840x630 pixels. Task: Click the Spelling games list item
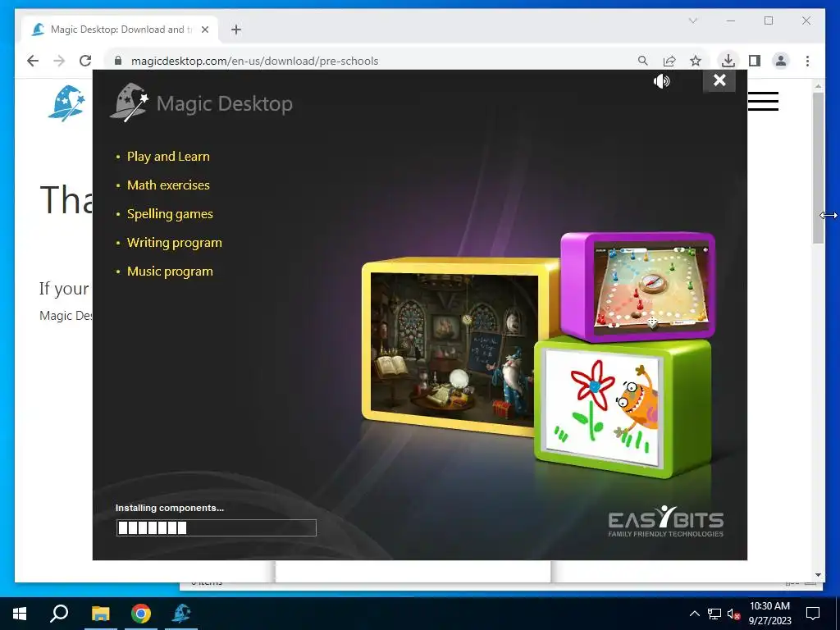click(170, 214)
